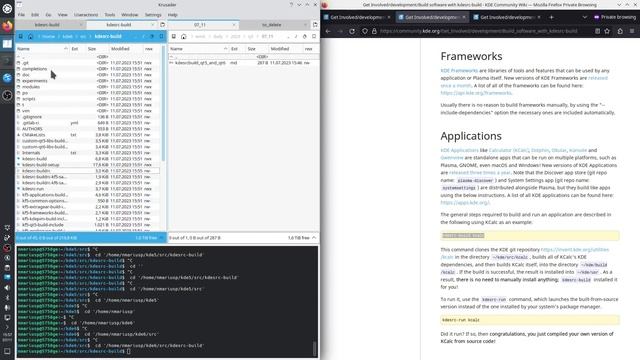The image size is (640, 360).
Task: Click the 'kde6' breadcrumb in left panel path
Action: pyautogui.click(x=68, y=36)
